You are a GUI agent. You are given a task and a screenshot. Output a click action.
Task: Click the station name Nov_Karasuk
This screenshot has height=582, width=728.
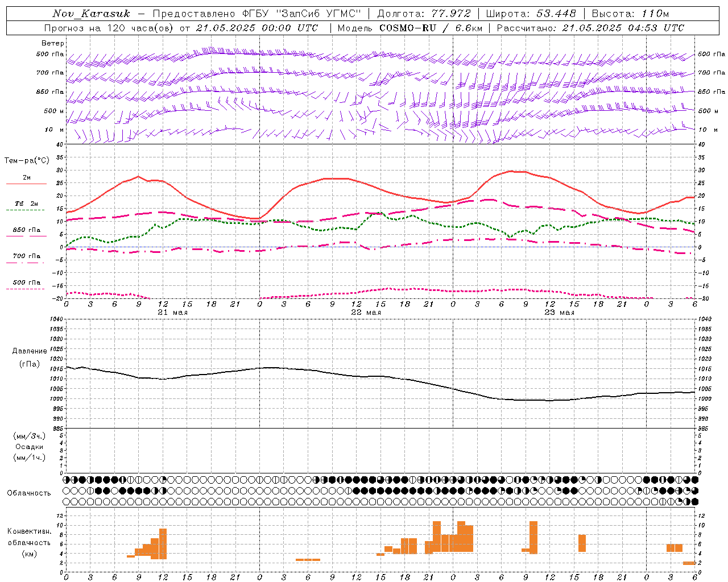pyautogui.click(x=91, y=14)
